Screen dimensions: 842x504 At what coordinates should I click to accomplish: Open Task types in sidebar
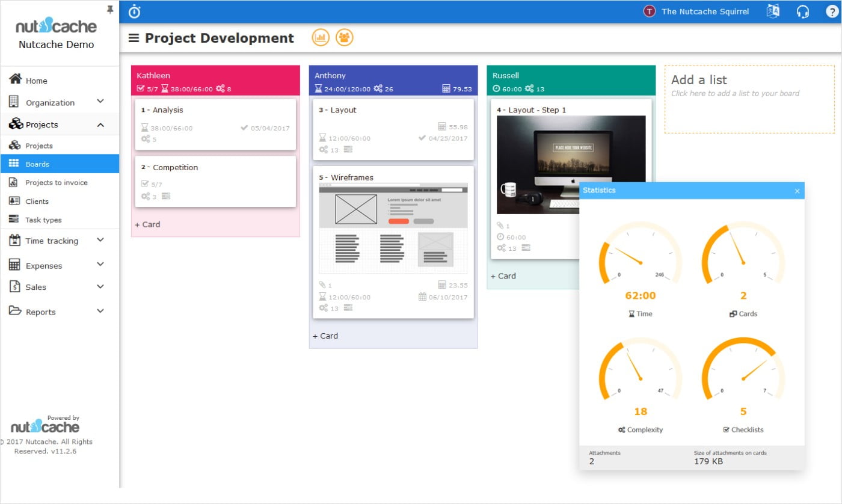43,220
